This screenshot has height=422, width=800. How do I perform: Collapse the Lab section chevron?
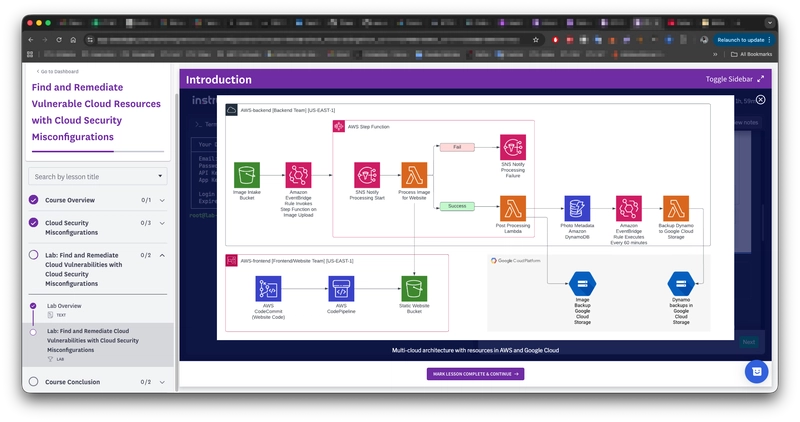click(162, 255)
